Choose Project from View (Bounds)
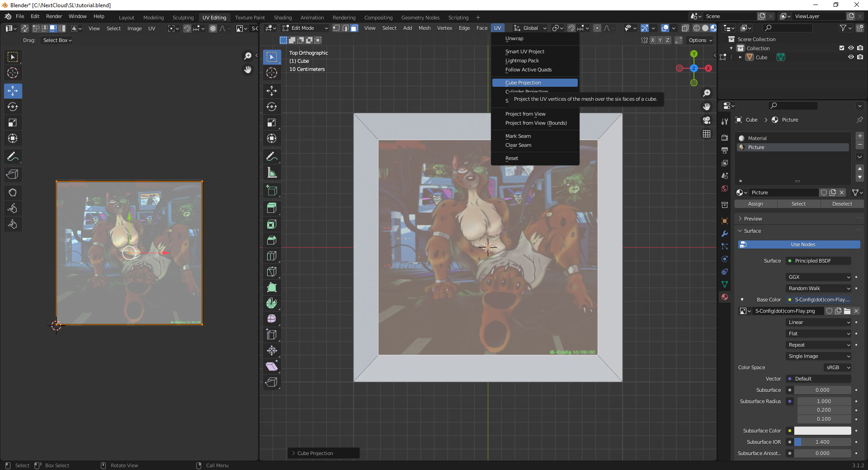 tap(536, 123)
